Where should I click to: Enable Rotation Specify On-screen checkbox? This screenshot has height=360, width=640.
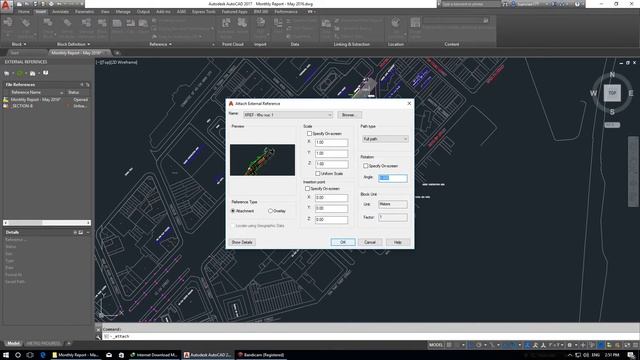click(x=365, y=166)
